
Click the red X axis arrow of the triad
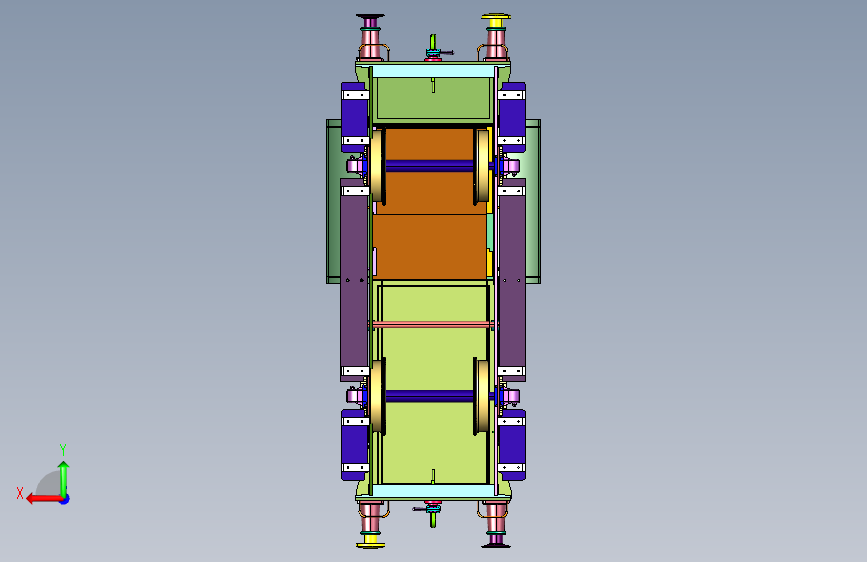pyautogui.click(x=43, y=499)
